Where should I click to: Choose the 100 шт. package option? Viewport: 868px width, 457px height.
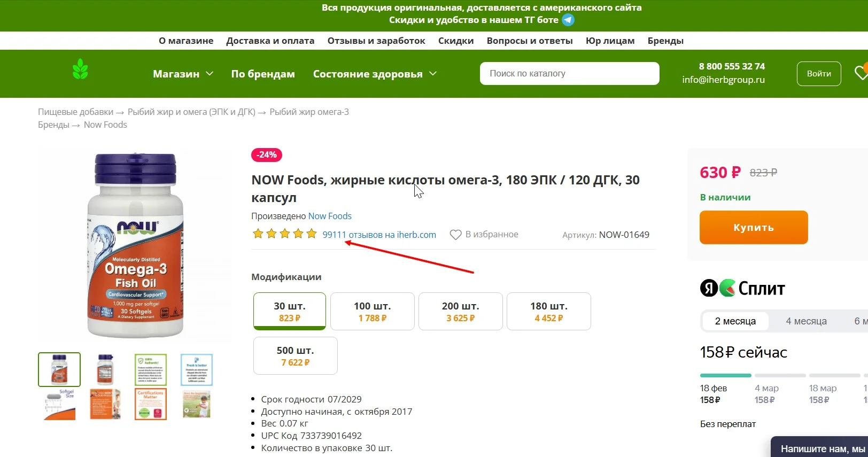373,312
